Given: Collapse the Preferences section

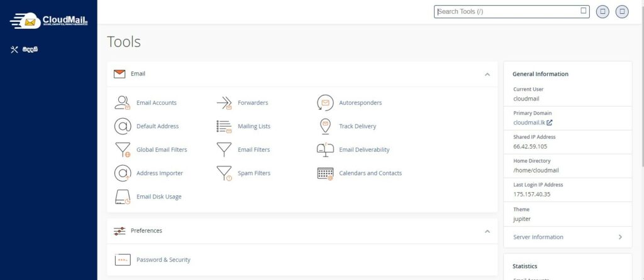Looking at the screenshot, I should click(487, 231).
